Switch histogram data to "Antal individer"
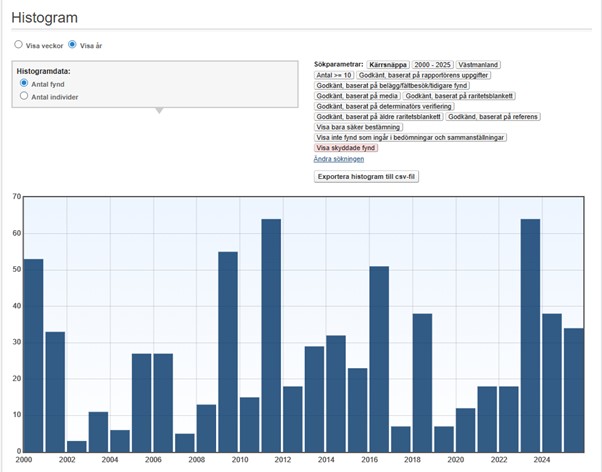This screenshot has height=472, width=602. pos(24,96)
